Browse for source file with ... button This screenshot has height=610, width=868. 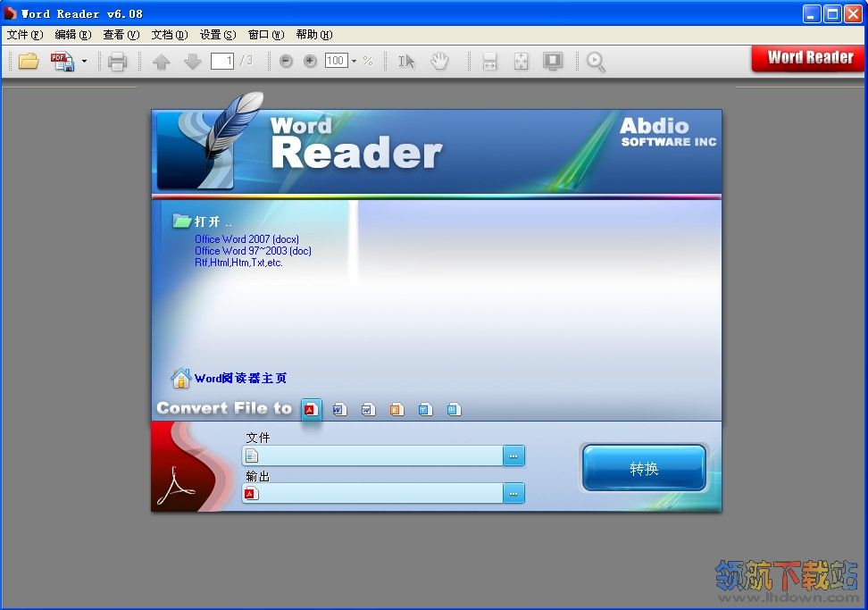click(513, 456)
